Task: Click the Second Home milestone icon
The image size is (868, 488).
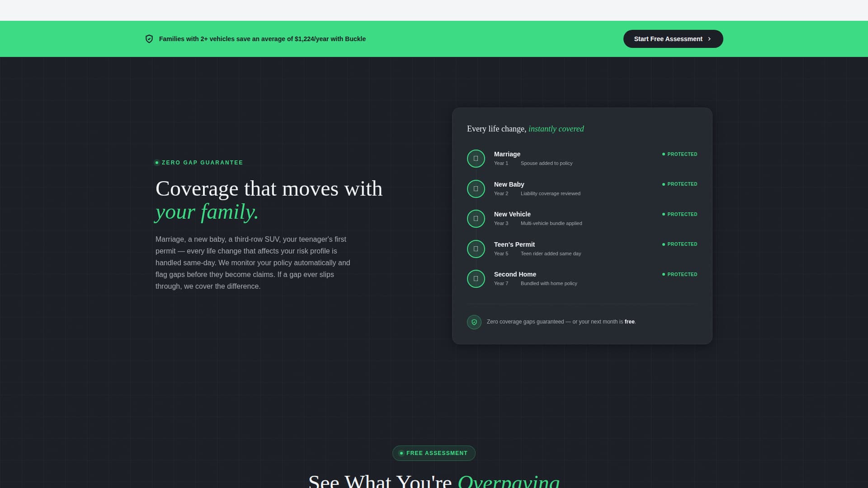Action: point(476,279)
